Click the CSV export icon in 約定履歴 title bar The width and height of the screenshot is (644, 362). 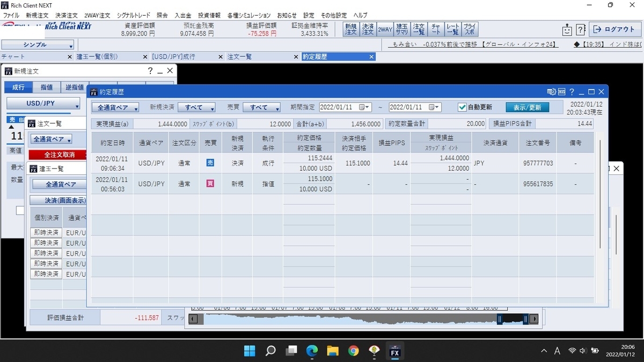click(x=561, y=92)
